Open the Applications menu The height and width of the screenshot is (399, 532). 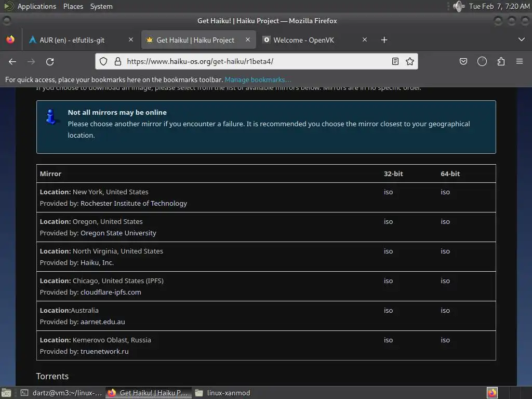pyautogui.click(x=37, y=6)
